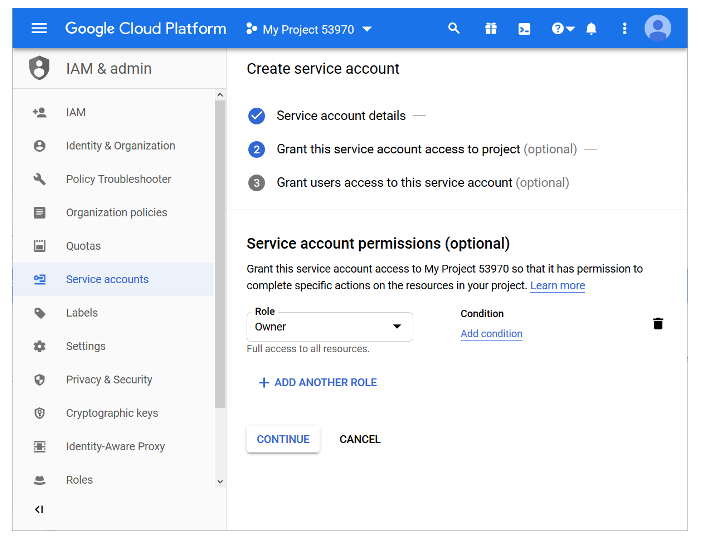Viewport: 701px width, 540px height.
Task: Collapse sidebar with the bottom arrow icon
Action: 39,510
